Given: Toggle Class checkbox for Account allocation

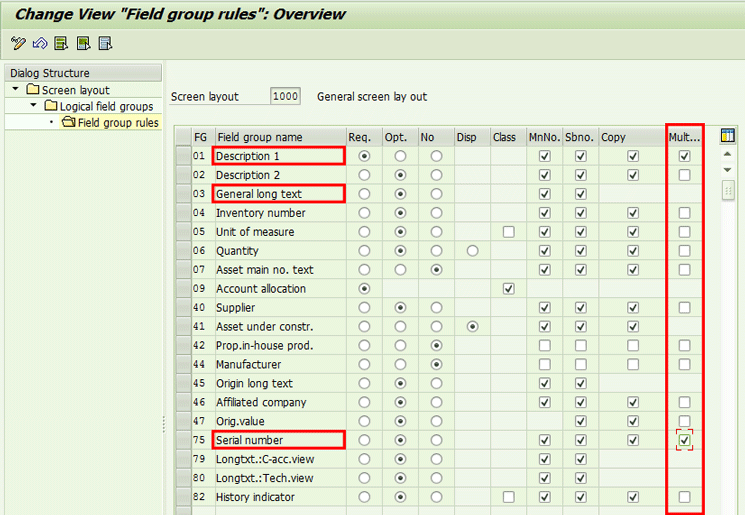Looking at the screenshot, I should [509, 289].
